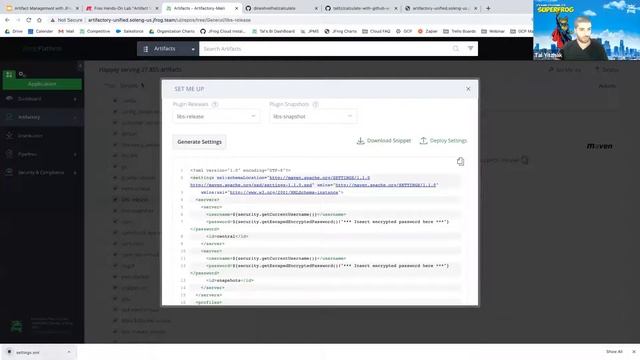Click the browser back arrow

click(7, 20)
